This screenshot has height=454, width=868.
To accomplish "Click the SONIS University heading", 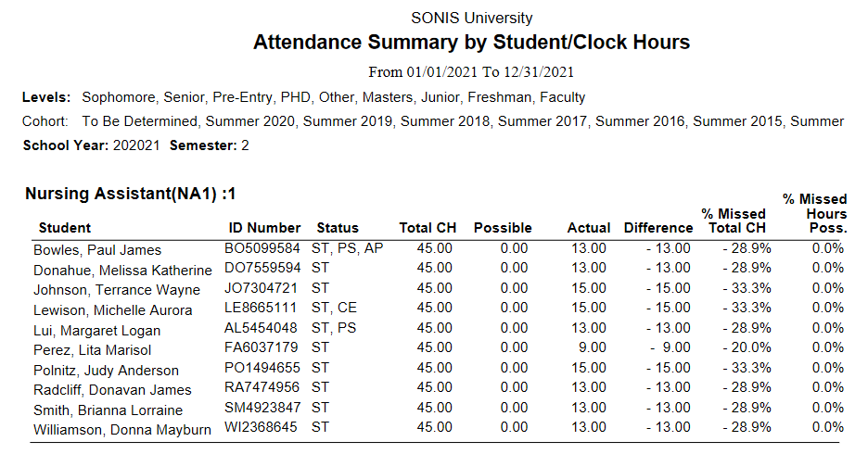I will click(x=471, y=18).
